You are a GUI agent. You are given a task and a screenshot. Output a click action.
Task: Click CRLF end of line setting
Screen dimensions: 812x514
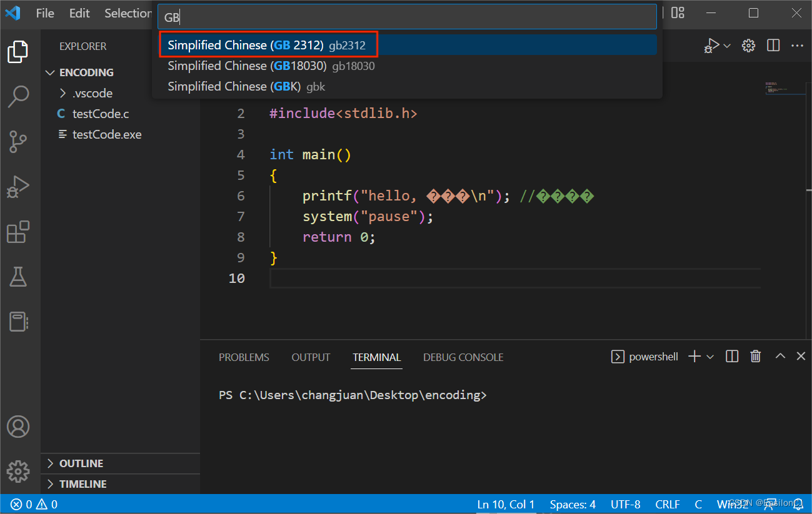[668, 505]
